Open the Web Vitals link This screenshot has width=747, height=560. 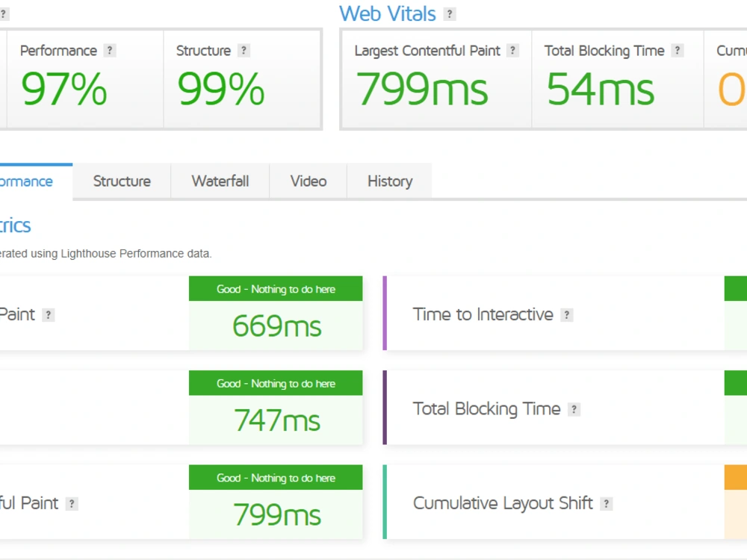388,13
